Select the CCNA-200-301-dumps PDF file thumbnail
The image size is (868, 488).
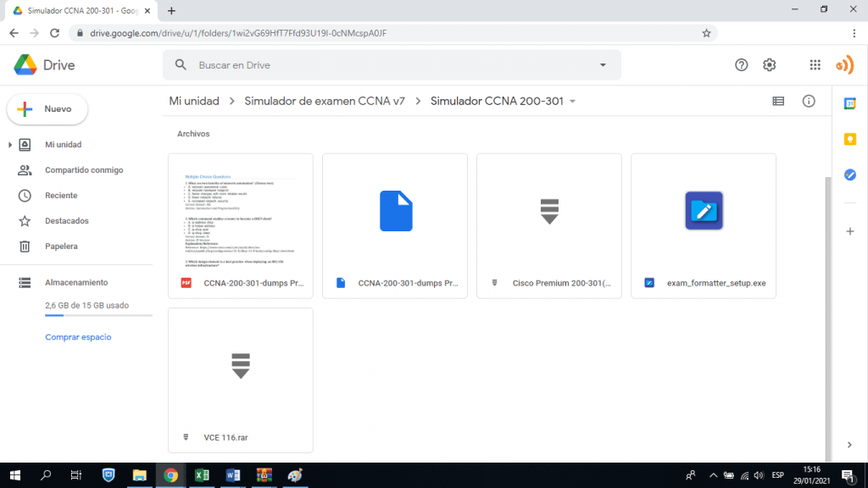point(241,225)
